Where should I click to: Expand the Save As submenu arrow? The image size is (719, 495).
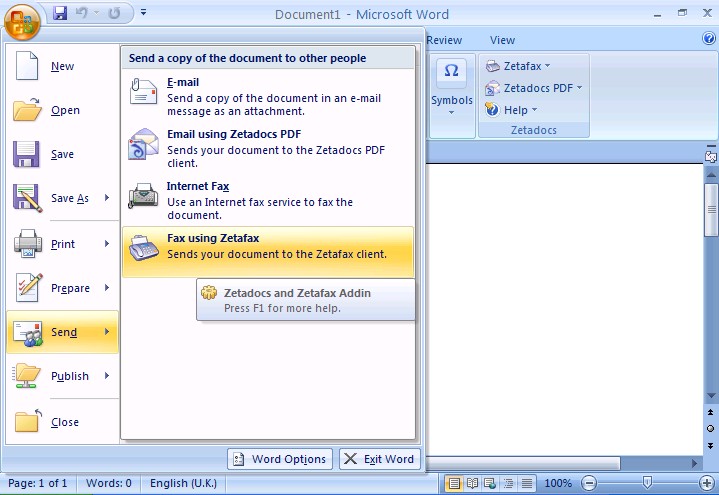[x=107, y=198]
